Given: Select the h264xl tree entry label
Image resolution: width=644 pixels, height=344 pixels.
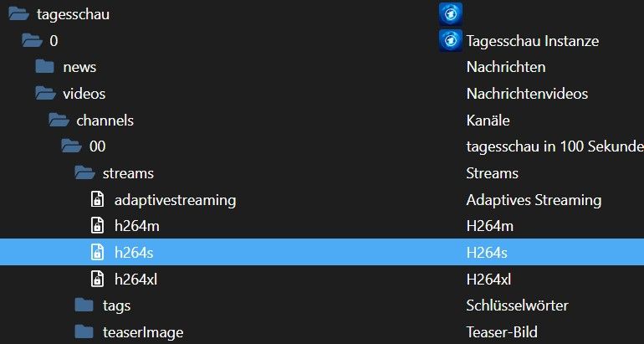Looking at the screenshot, I should tap(136, 280).
